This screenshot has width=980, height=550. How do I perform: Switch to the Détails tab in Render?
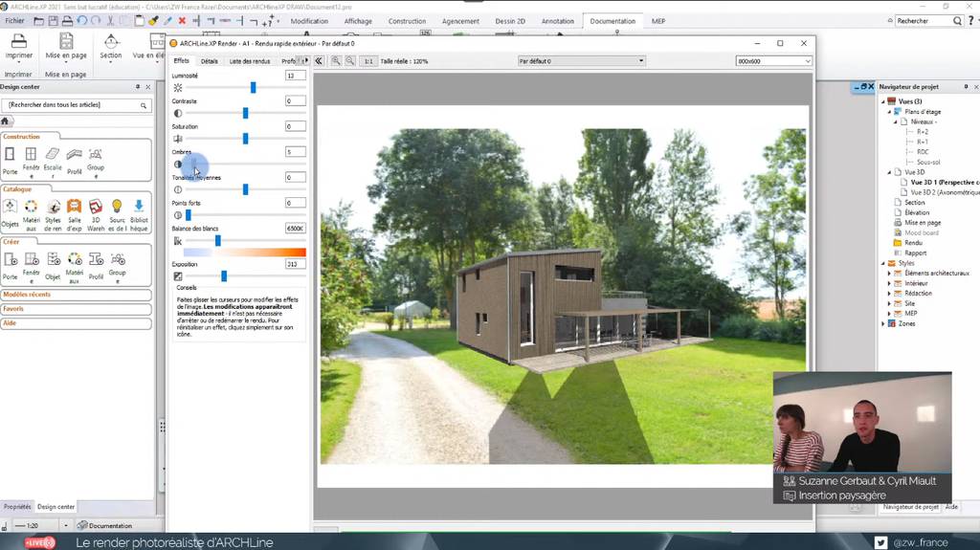tap(210, 61)
